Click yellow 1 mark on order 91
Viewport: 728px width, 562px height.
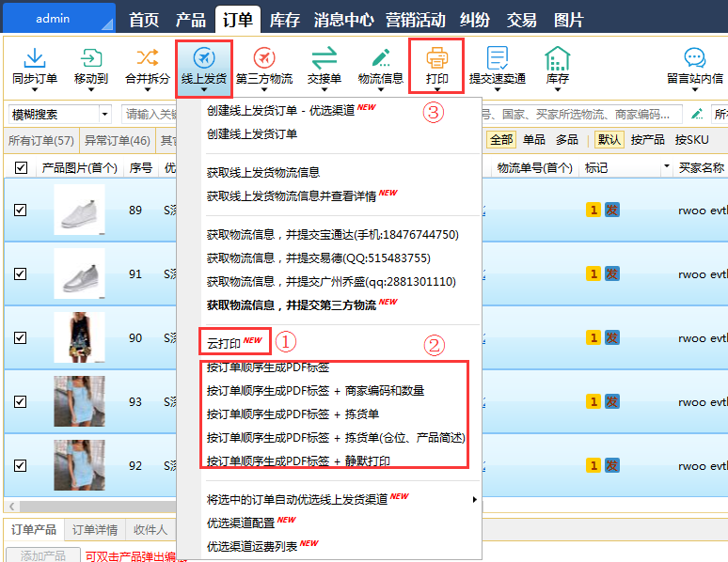click(x=593, y=273)
